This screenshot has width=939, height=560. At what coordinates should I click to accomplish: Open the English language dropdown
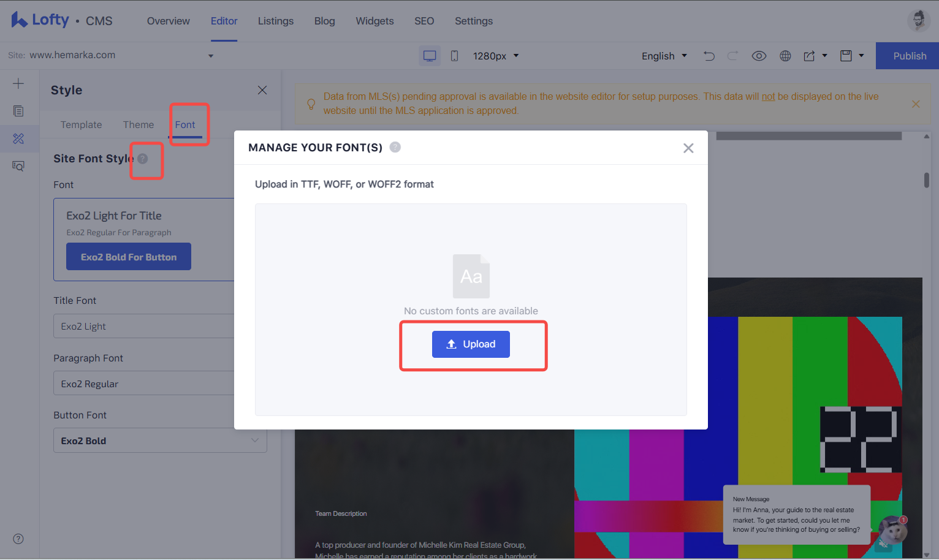click(664, 56)
